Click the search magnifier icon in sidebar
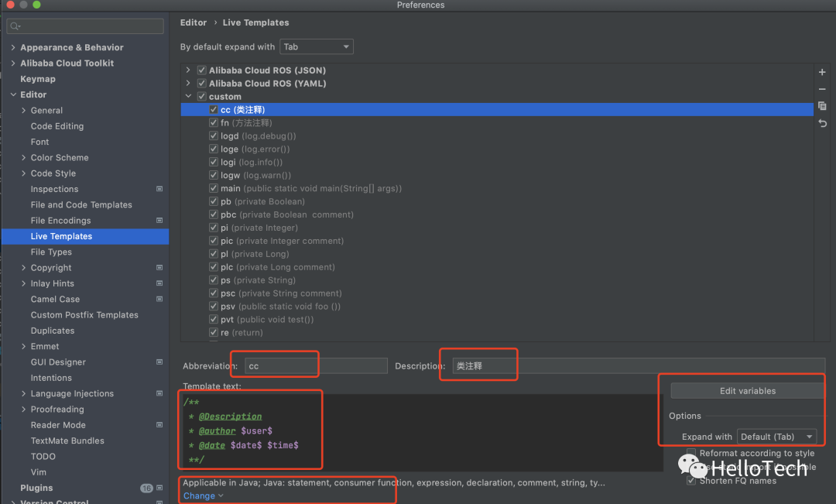Image resolution: width=836 pixels, height=504 pixels. [15, 26]
